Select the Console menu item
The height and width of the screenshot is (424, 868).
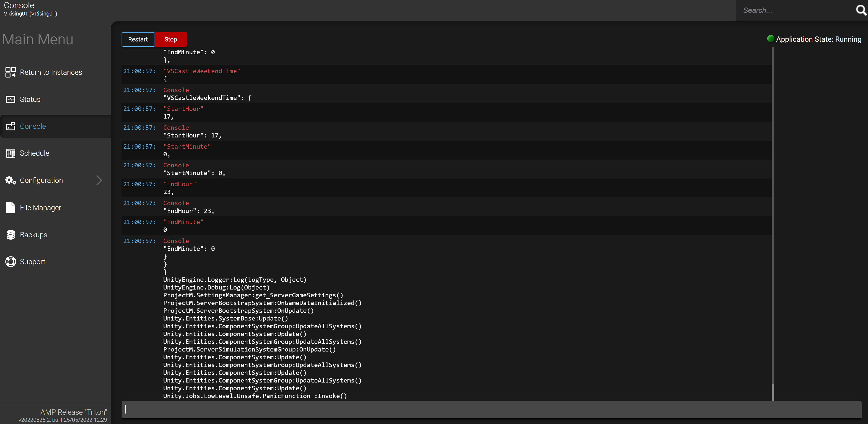click(55, 126)
